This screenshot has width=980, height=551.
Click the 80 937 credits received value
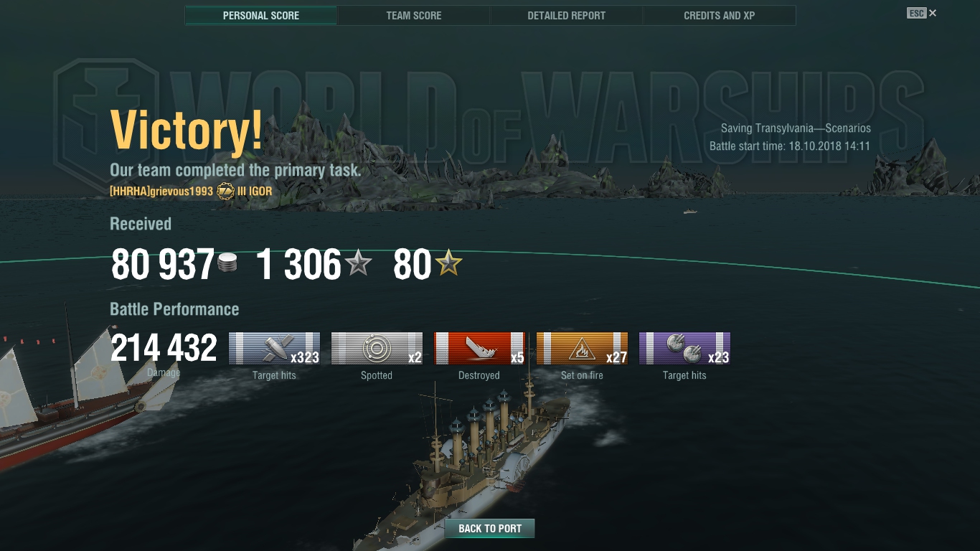tap(163, 265)
